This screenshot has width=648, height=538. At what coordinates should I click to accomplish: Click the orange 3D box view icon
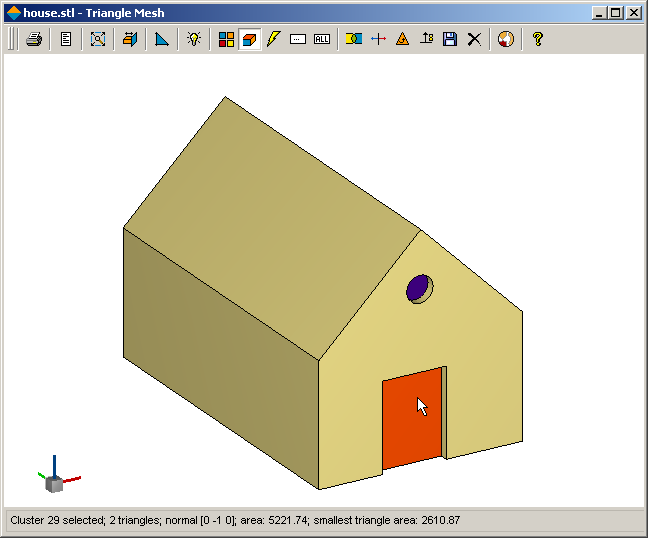tap(130, 39)
